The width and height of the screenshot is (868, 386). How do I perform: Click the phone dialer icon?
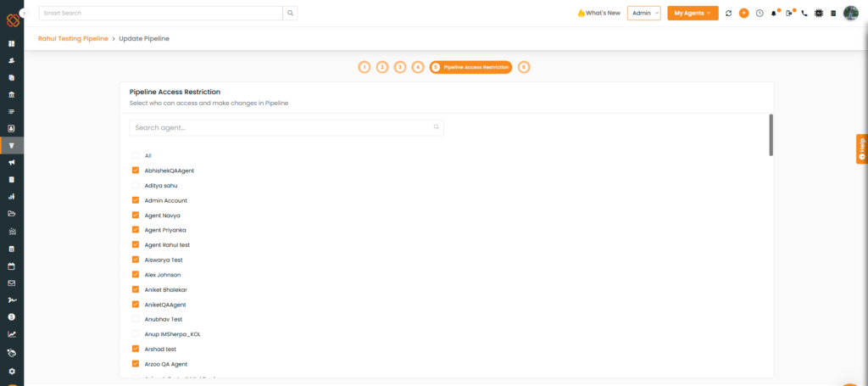(x=804, y=14)
